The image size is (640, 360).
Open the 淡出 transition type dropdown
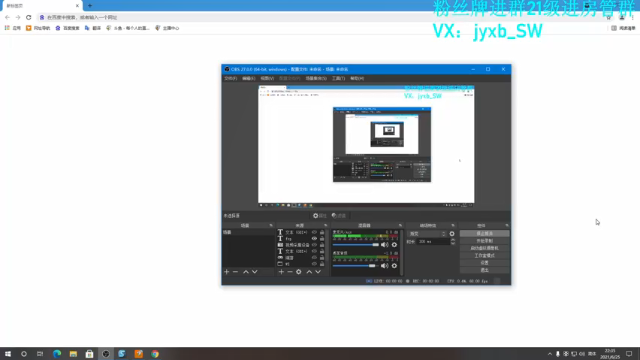(x=427, y=234)
